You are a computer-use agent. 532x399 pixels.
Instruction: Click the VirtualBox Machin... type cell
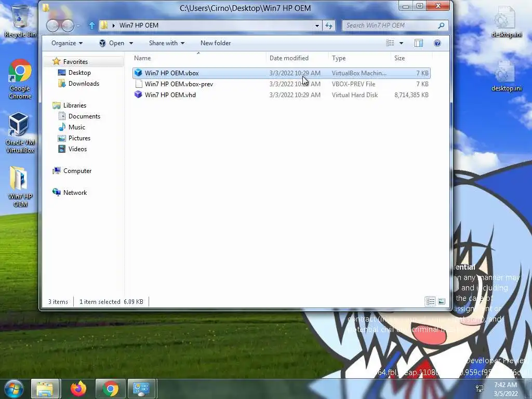tap(359, 73)
